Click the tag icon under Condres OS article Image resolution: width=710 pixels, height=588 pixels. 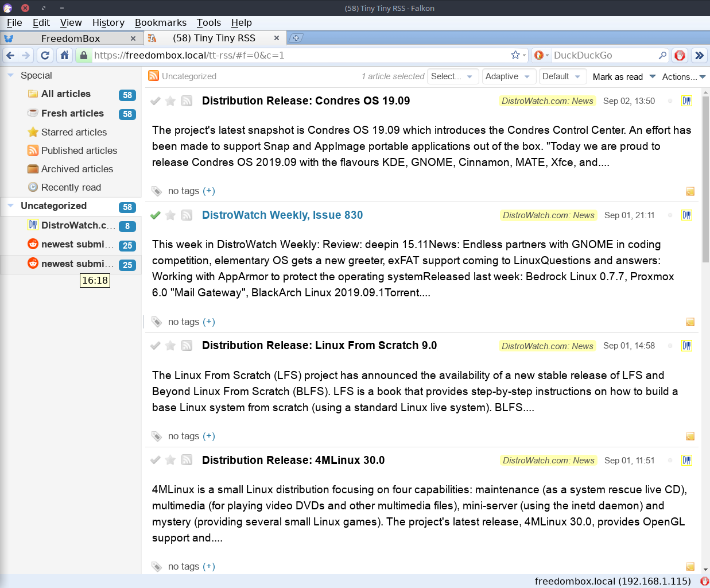[157, 191]
